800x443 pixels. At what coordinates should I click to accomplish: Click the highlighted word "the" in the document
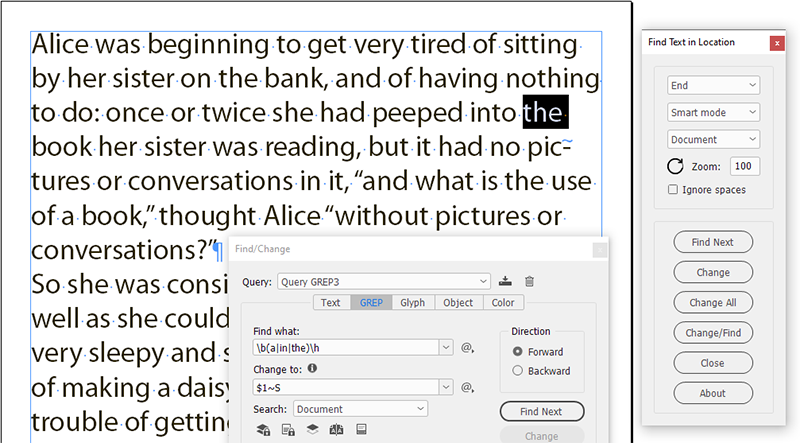[543, 112]
